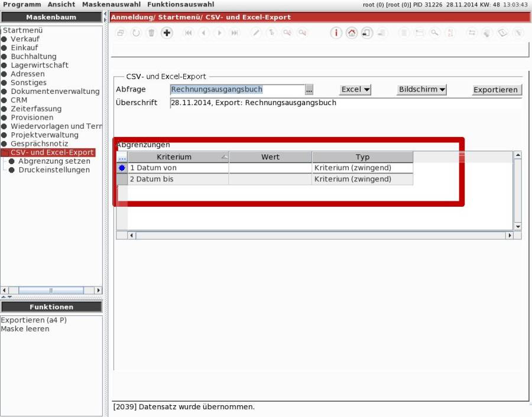
Task: Click the plus (new record) toolbar icon
Action: tap(167, 33)
